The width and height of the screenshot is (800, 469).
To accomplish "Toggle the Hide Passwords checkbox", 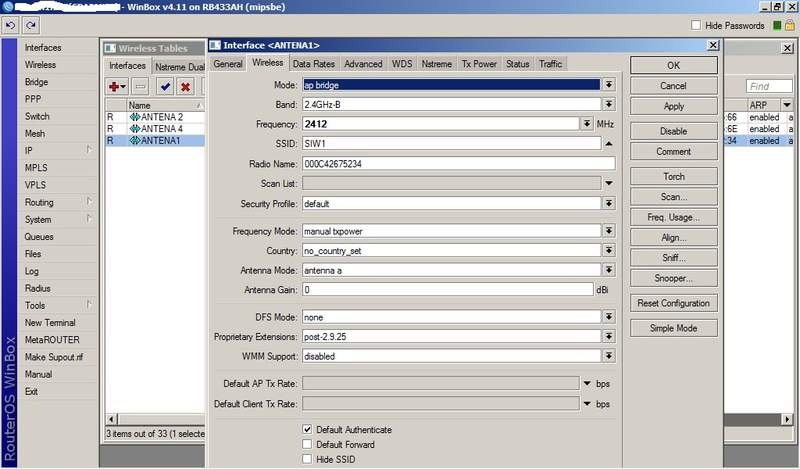I will [x=696, y=25].
